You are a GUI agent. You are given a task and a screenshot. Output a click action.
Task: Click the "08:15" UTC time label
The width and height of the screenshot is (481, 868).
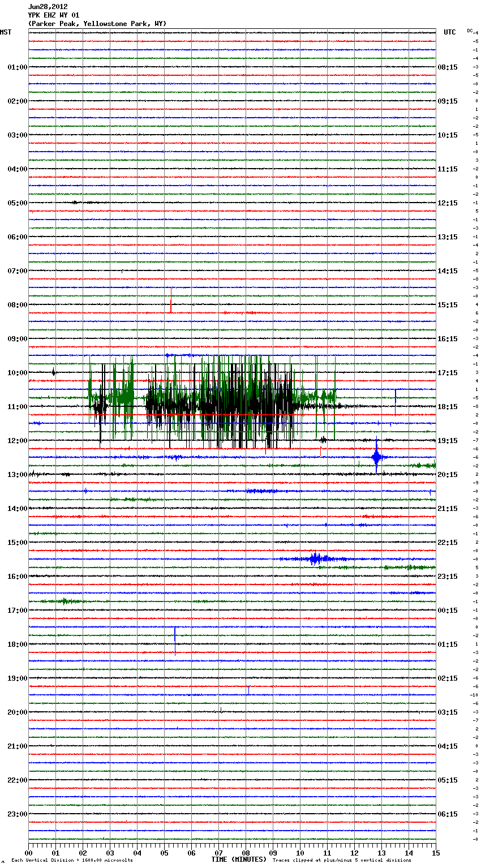tap(448, 67)
